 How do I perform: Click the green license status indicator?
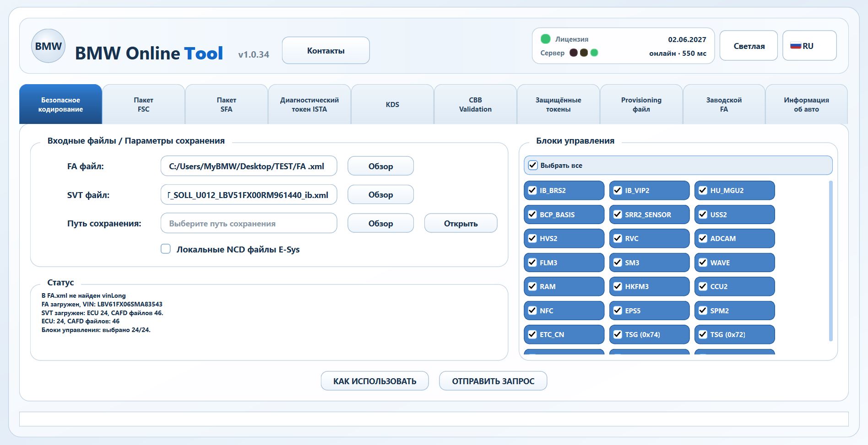click(545, 39)
